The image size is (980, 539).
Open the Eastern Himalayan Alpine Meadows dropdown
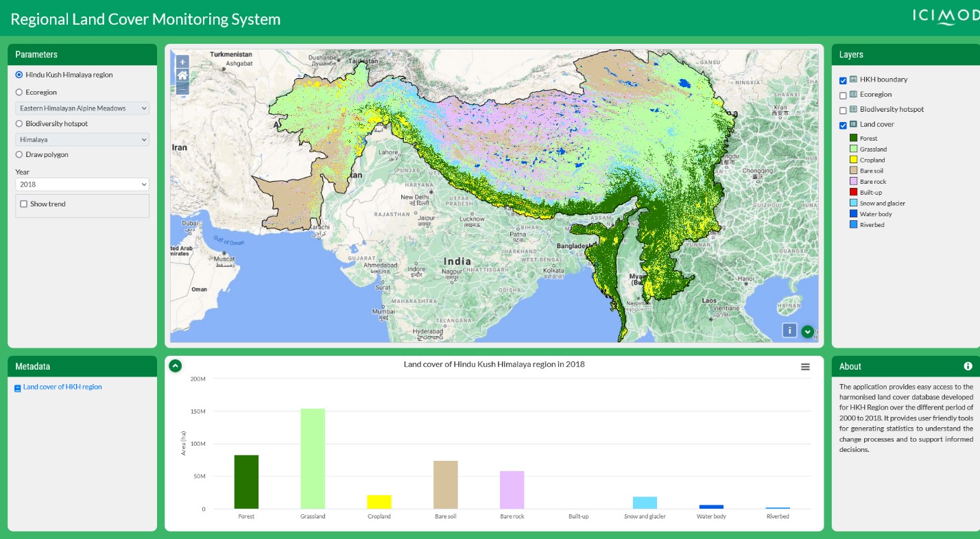82,108
